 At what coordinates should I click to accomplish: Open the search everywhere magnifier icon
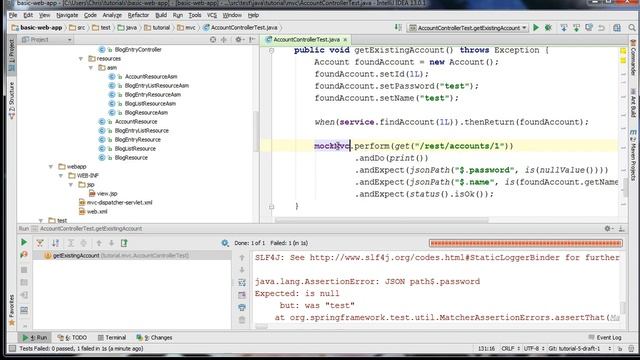coord(632,28)
